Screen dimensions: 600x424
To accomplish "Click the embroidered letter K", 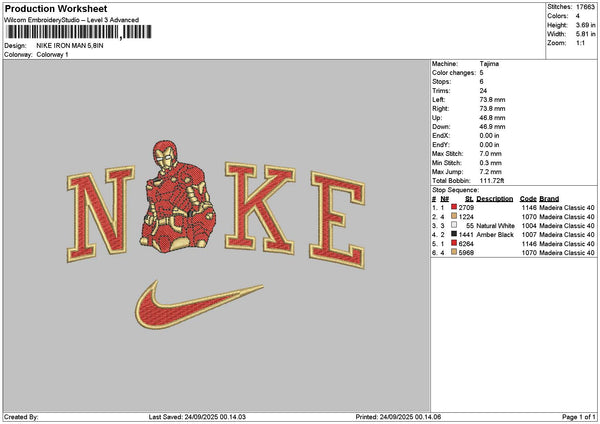I will (x=260, y=208).
